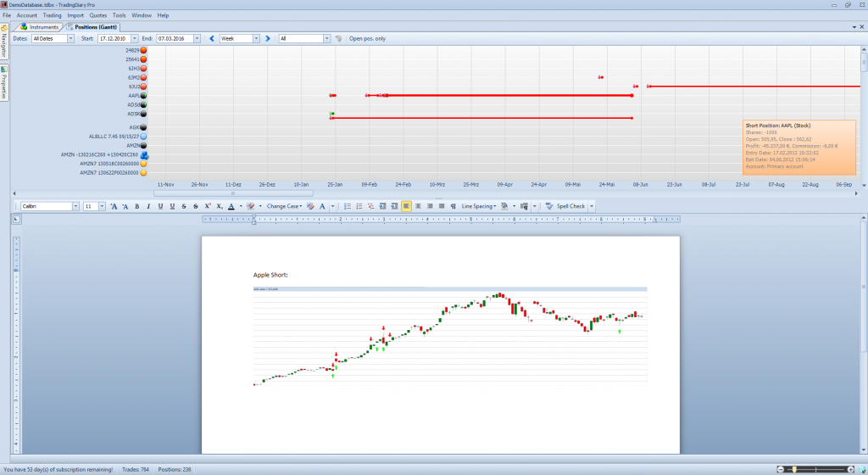Open the highlight color dropdown arrow
The height and width of the screenshot is (475, 868).
[x=260, y=206]
